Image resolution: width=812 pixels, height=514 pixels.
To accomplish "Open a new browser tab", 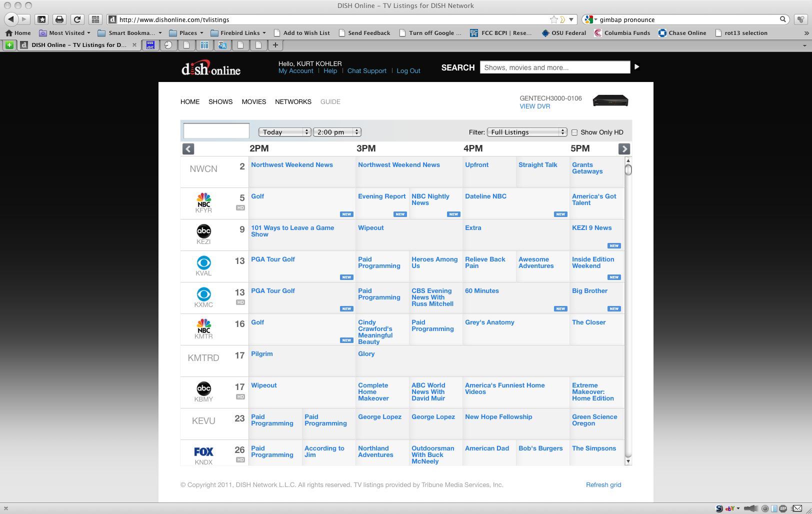I will point(275,45).
